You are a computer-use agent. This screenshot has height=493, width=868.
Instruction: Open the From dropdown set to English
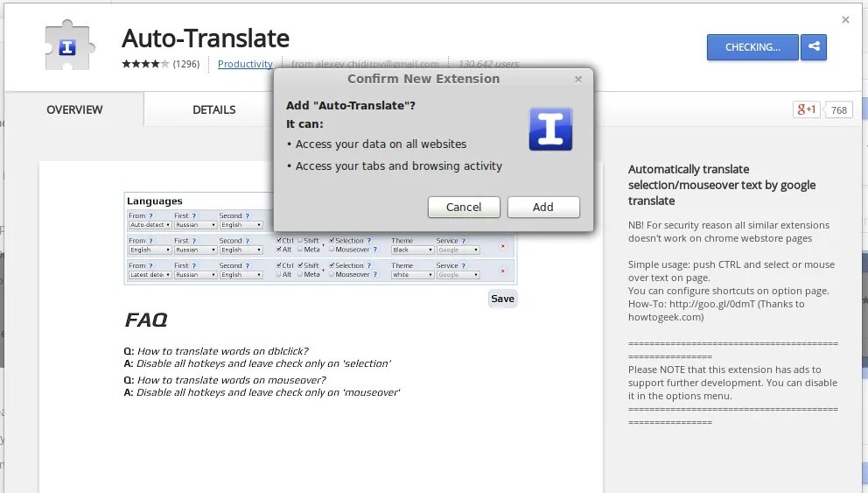click(x=150, y=250)
